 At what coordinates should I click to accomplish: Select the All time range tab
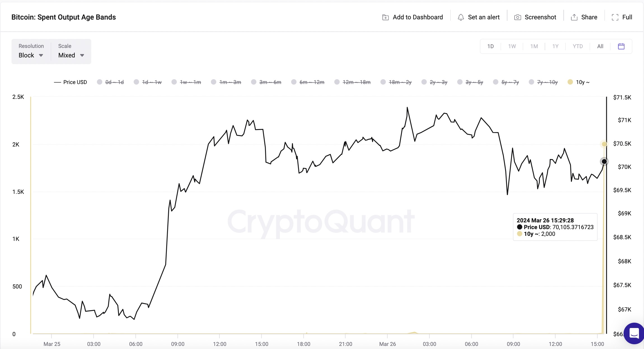click(x=600, y=46)
